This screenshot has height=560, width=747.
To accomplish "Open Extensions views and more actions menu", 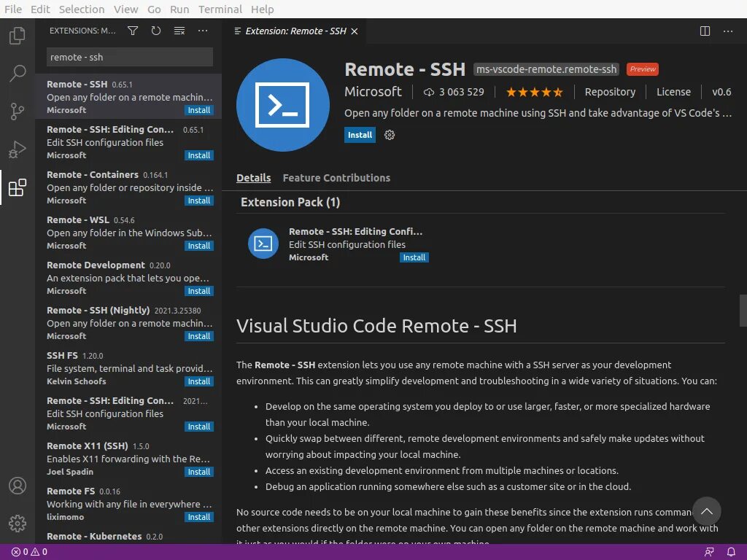I will (203, 31).
